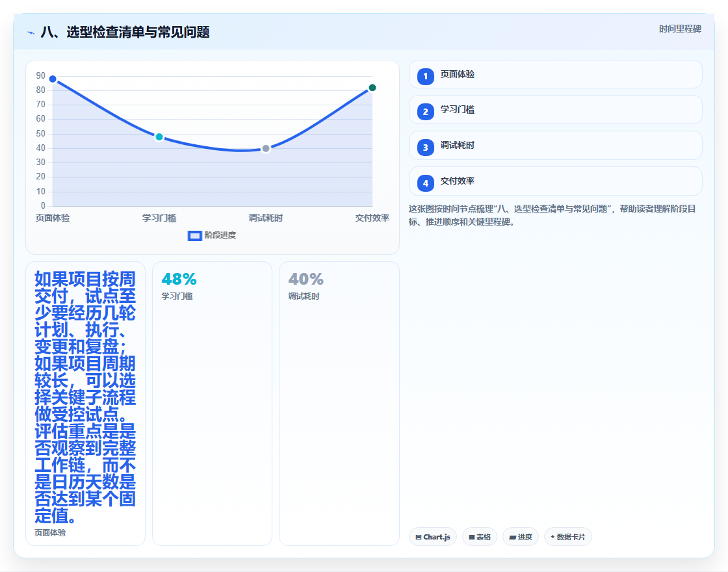Click the 调试耗时 label under 40%
The width and height of the screenshot is (728, 572).
click(304, 296)
